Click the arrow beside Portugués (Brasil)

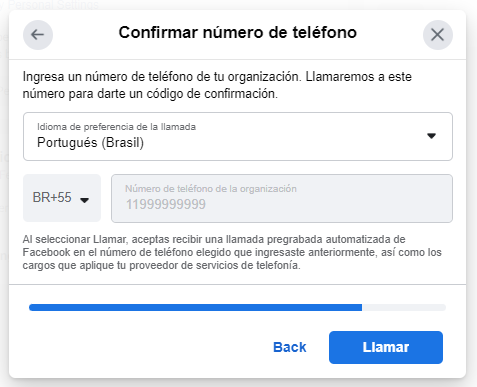(431, 136)
